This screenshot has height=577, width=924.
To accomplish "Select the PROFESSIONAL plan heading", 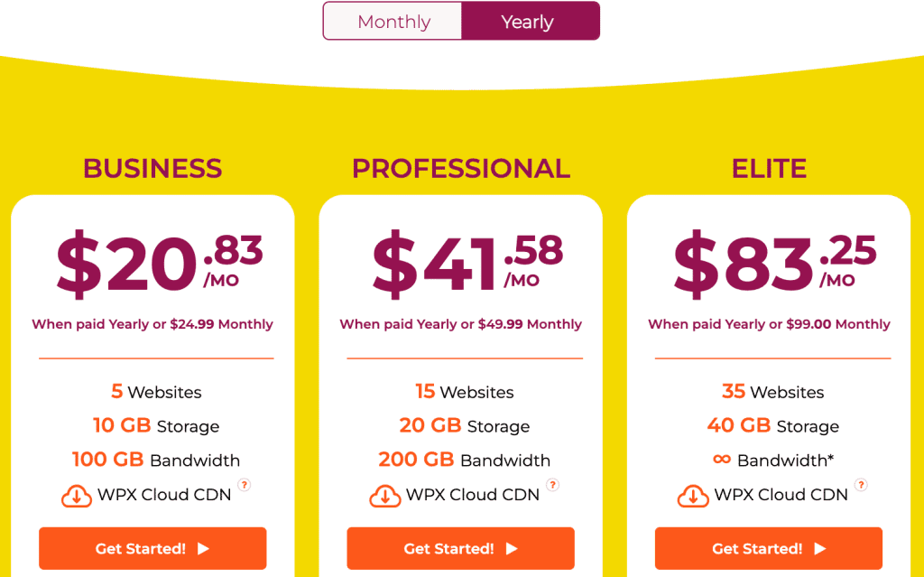I will tap(460, 168).
